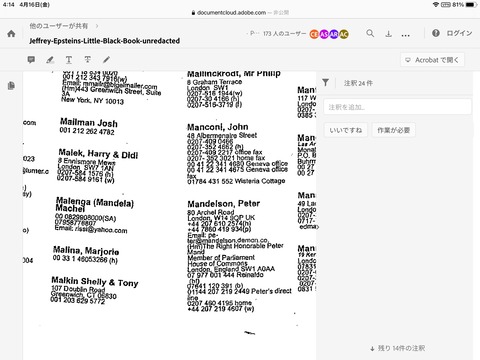
Task: Click the text 'New York, NY 10013'
Action: point(92,100)
